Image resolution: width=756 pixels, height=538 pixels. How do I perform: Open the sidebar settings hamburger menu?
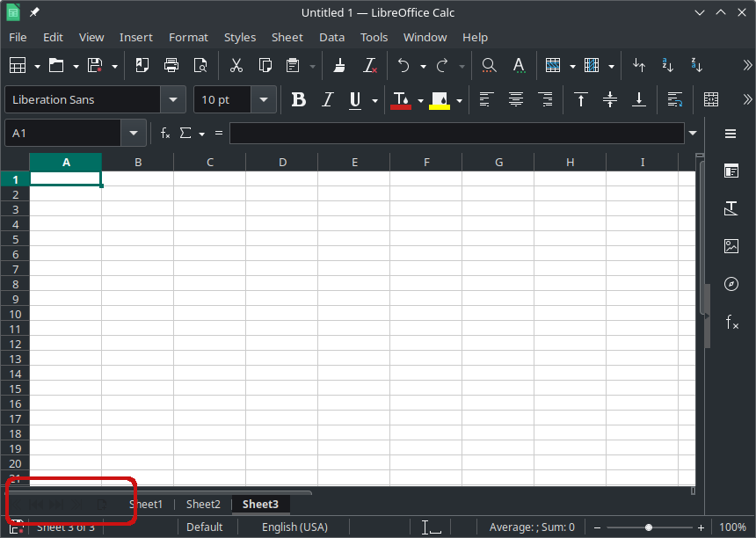click(731, 134)
